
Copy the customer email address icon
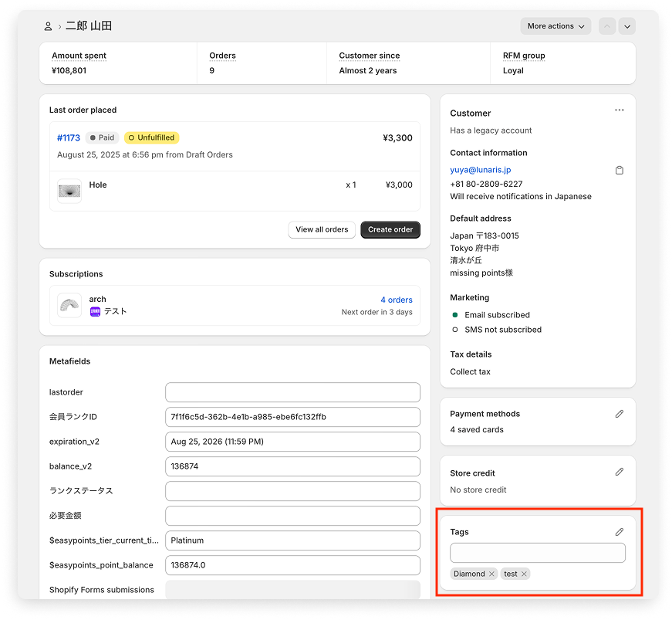pos(619,170)
